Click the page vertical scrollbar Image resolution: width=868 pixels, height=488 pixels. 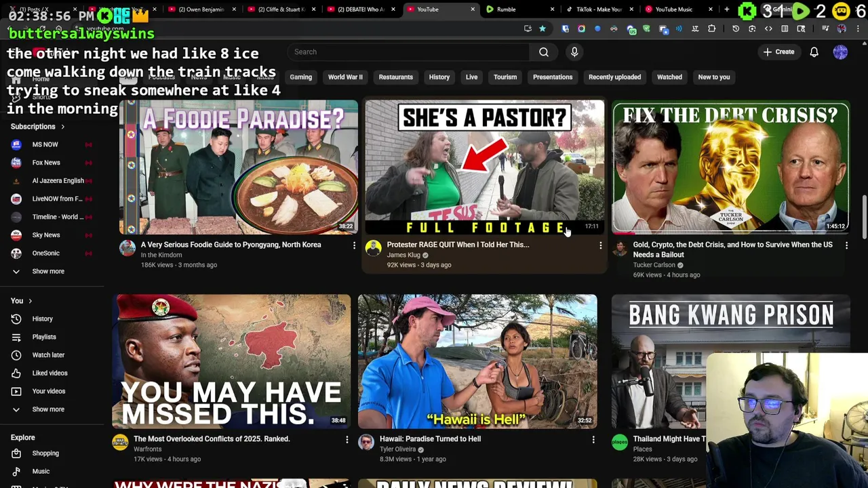864,217
